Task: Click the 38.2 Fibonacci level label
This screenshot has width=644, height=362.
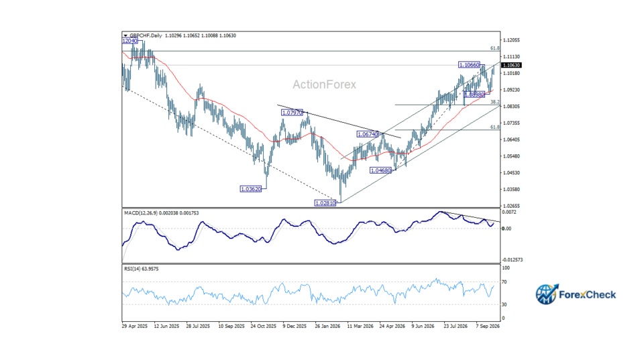Action: coord(495,102)
